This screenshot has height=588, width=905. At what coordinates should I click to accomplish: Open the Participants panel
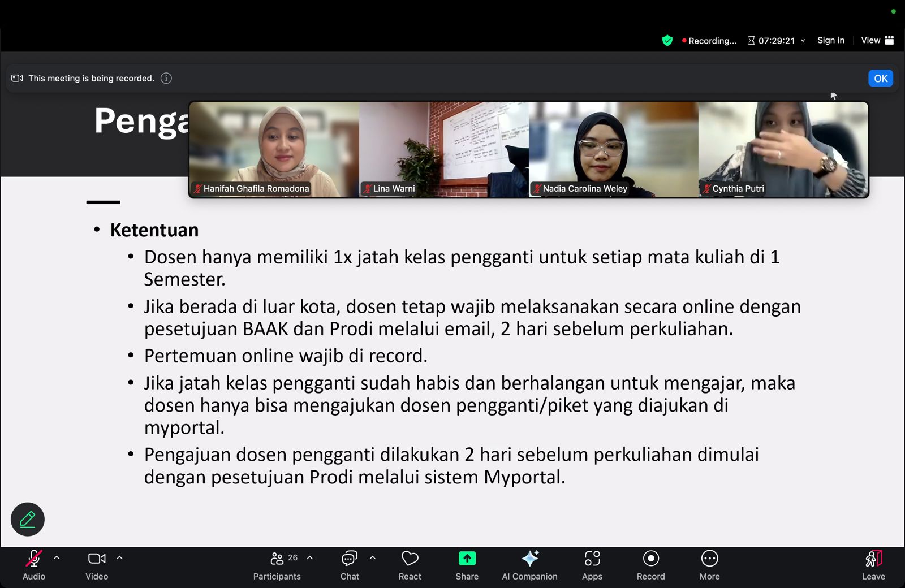277,564
